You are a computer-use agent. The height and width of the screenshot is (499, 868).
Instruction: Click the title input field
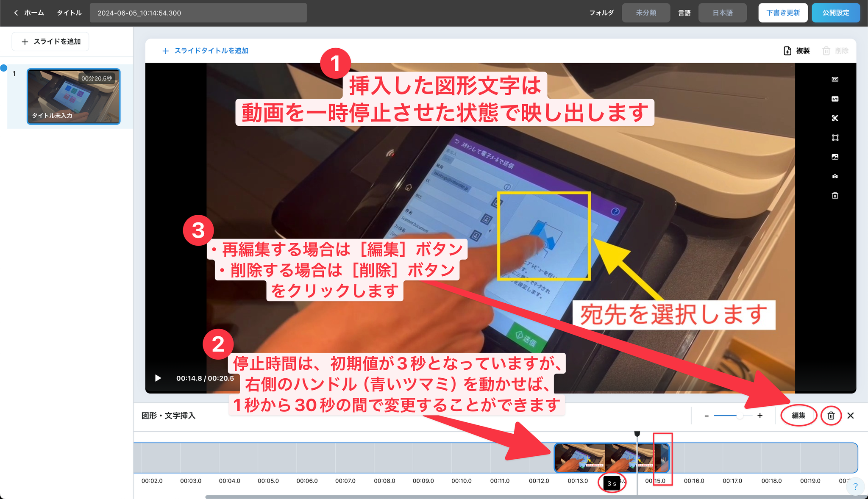pos(198,13)
